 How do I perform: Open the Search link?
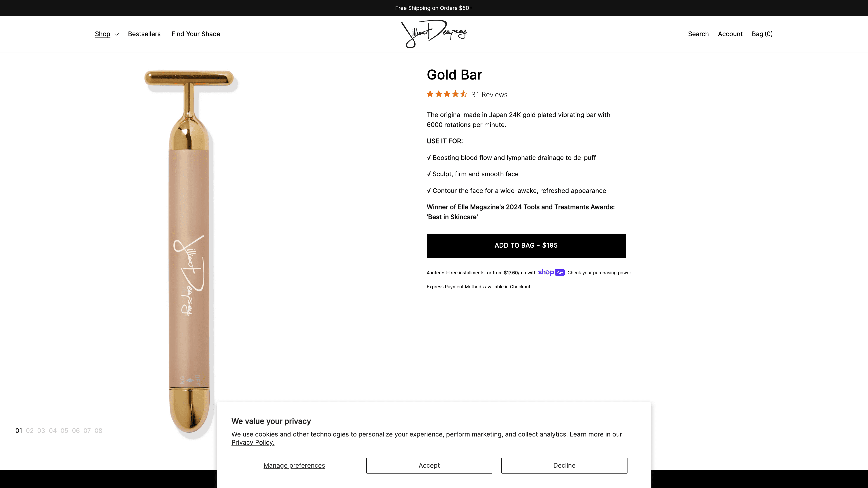tap(698, 34)
